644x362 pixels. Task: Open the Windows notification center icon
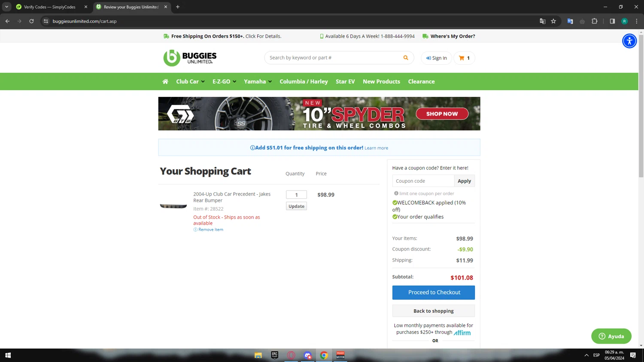(x=633, y=355)
